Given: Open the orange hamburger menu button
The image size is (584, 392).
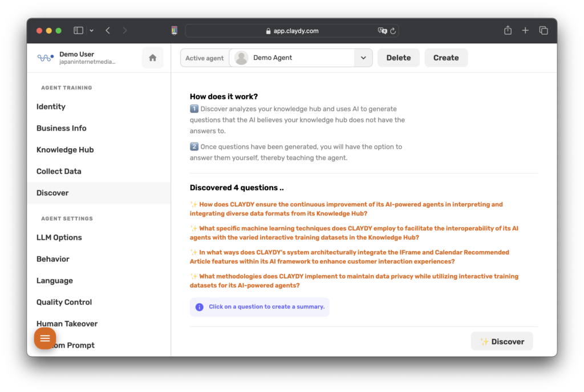Looking at the screenshot, I should (45, 338).
